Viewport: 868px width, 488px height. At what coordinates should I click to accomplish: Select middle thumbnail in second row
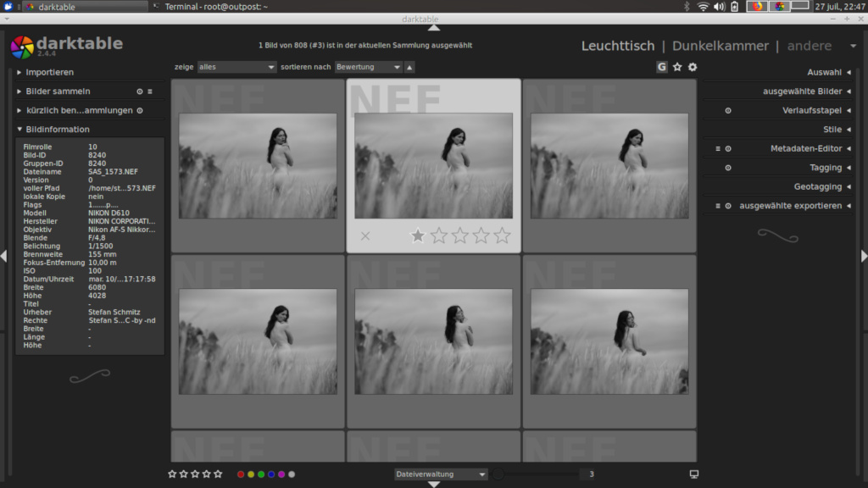tap(433, 341)
